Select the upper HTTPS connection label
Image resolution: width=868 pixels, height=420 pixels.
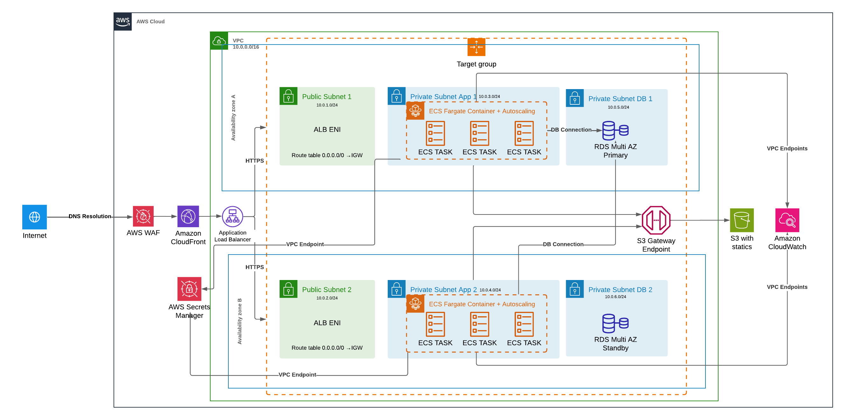[255, 161]
